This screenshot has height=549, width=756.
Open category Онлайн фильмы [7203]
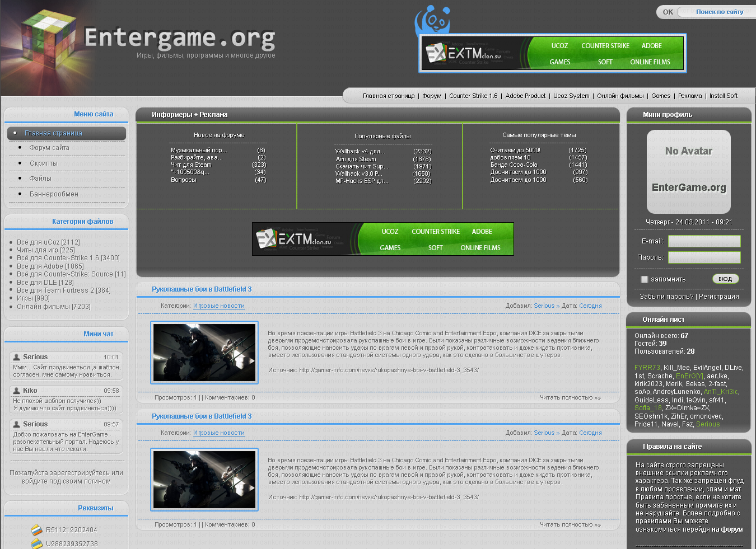(x=54, y=307)
